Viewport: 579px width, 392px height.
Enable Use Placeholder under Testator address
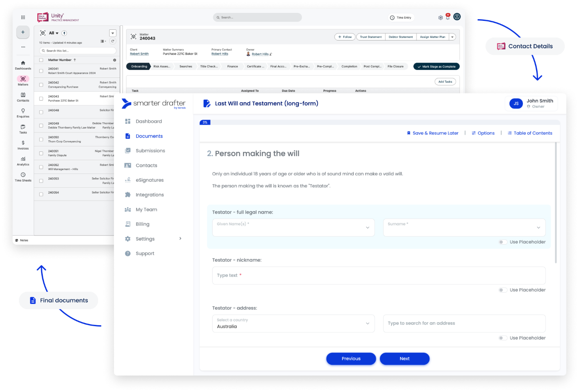point(503,338)
